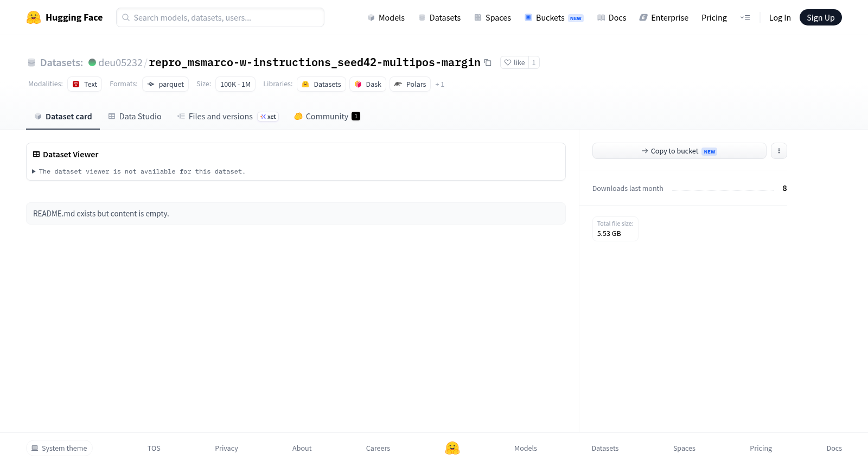Click the Buckets icon in the top navigation

[528, 18]
